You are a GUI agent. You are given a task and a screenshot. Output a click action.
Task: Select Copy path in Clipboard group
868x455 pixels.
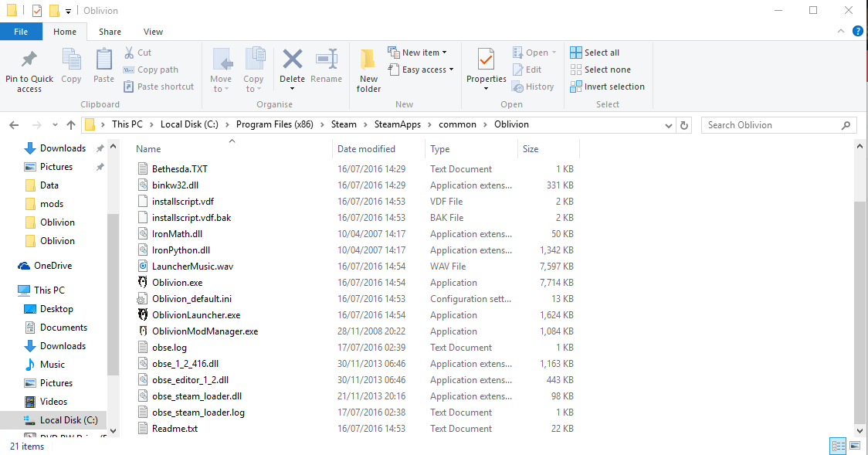(x=151, y=70)
